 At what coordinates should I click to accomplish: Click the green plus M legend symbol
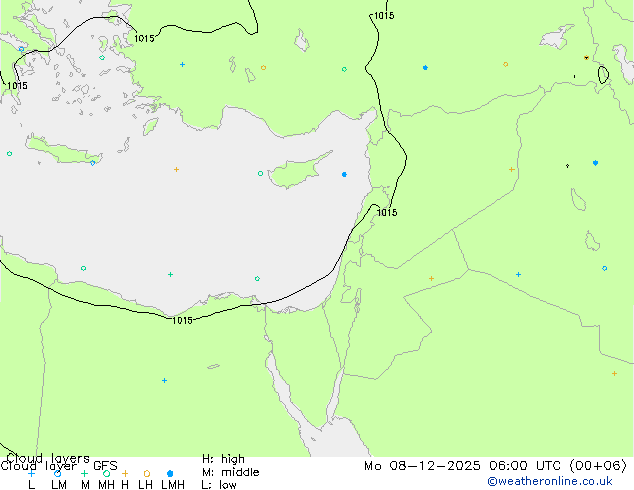84,473
